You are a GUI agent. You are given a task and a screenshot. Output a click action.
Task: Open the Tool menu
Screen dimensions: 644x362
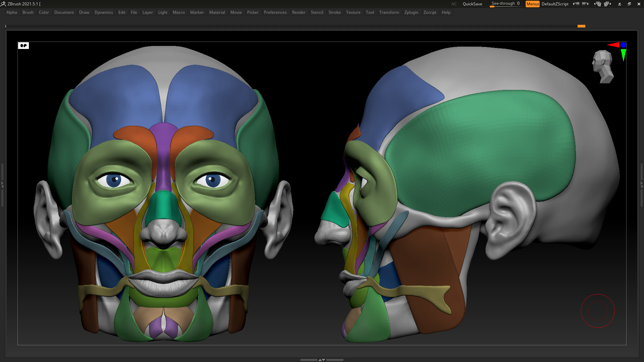370,12
